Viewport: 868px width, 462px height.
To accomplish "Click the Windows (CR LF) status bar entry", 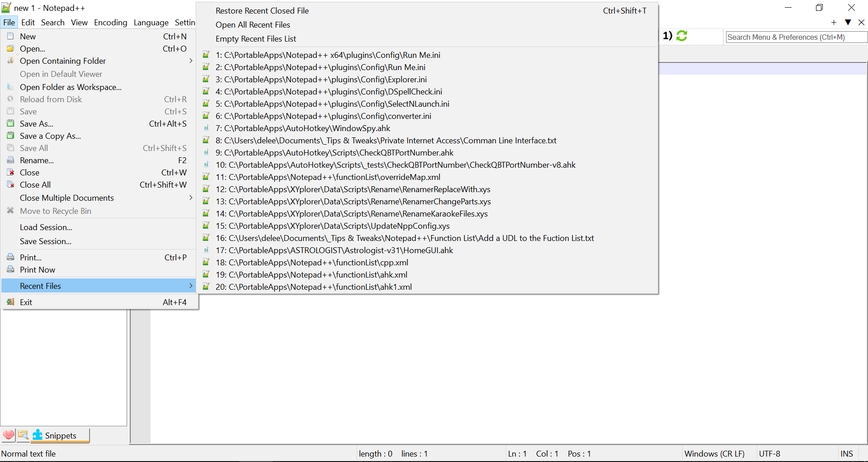I will (x=714, y=453).
